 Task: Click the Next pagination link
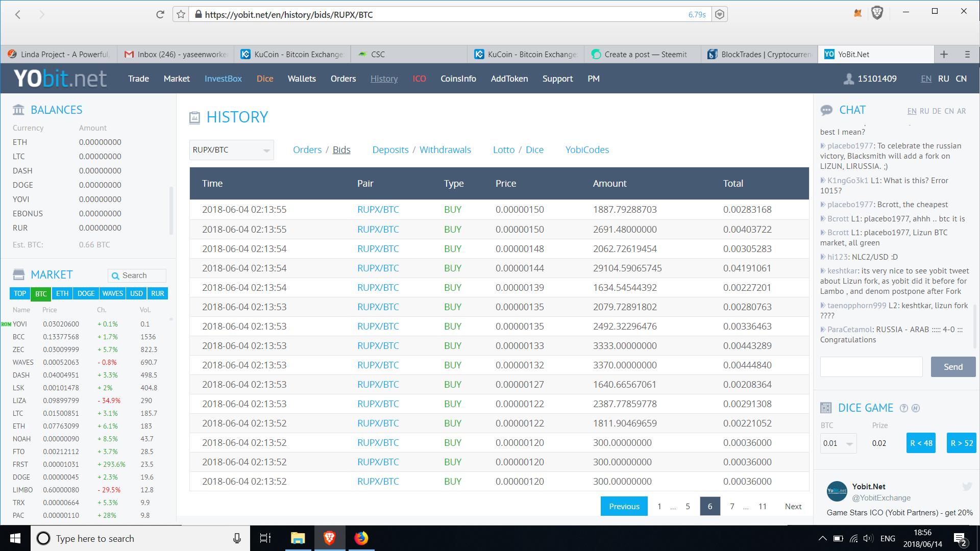tap(793, 506)
